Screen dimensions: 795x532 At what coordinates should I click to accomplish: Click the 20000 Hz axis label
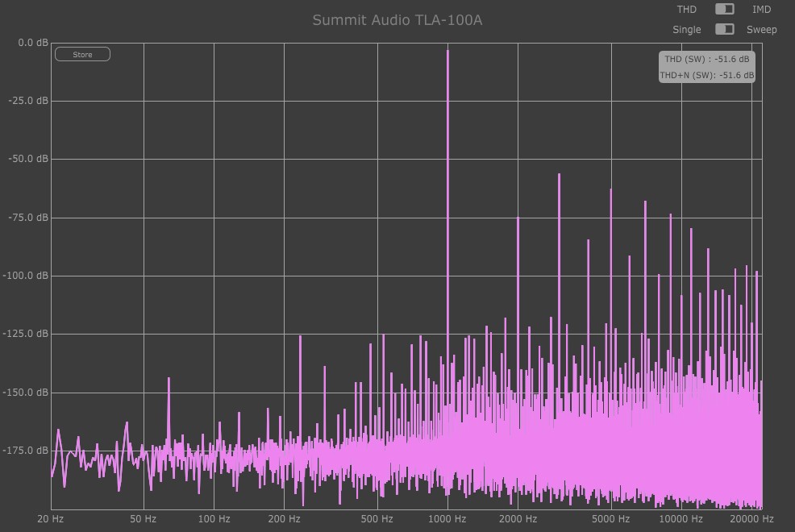point(752,519)
